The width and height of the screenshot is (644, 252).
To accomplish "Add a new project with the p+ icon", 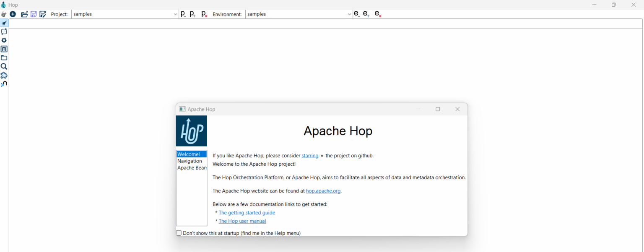I will (192, 14).
